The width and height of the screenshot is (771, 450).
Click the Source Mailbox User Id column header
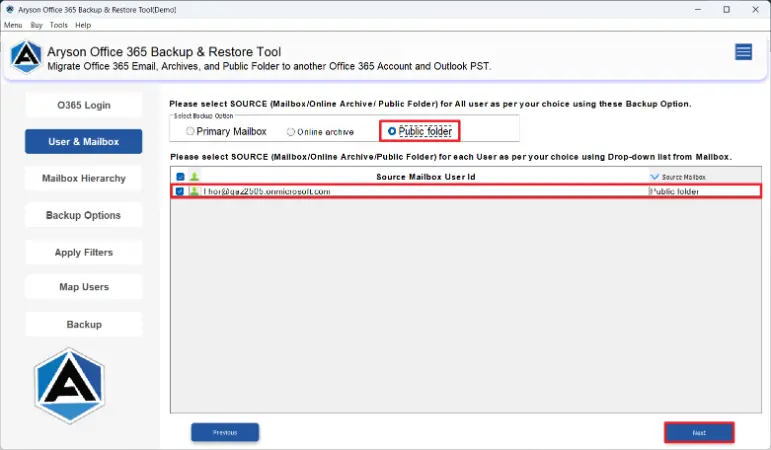(425, 177)
